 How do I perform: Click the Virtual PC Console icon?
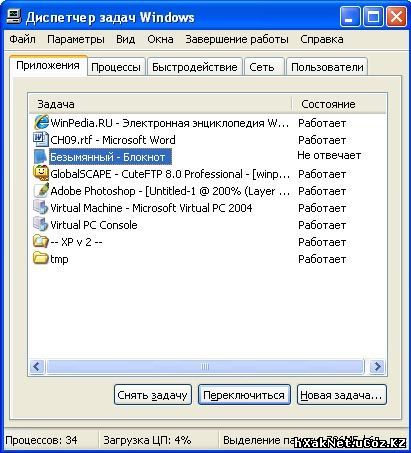41,224
